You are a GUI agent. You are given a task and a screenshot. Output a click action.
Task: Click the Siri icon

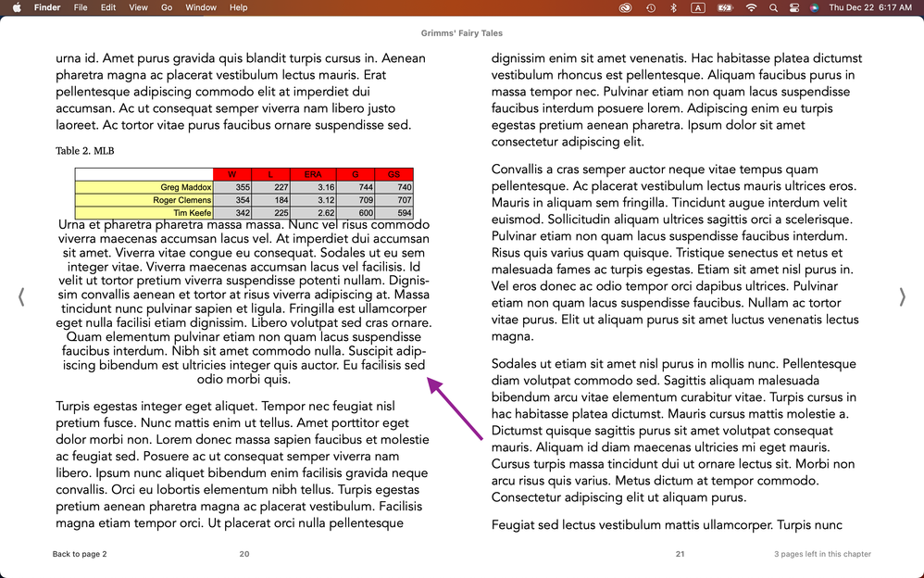(x=814, y=7)
